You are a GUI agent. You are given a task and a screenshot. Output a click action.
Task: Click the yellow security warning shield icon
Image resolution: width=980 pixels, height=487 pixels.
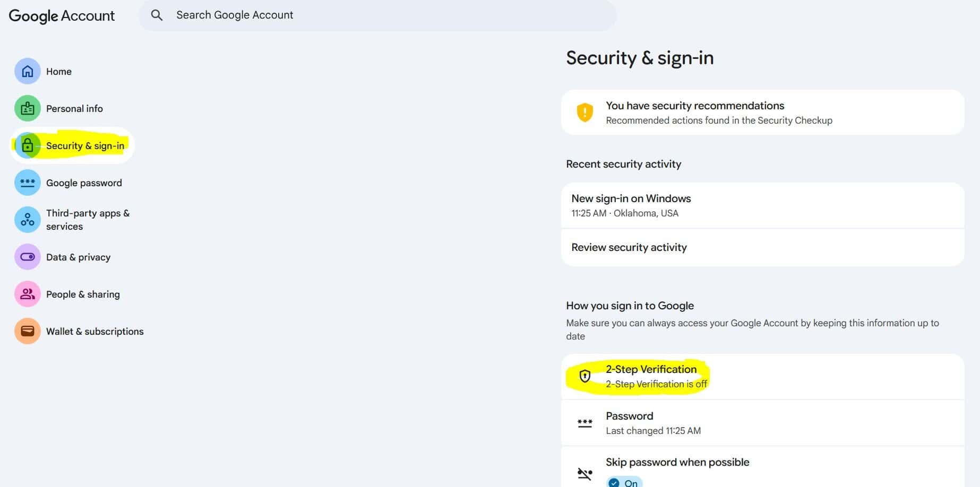[x=584, y=112]
